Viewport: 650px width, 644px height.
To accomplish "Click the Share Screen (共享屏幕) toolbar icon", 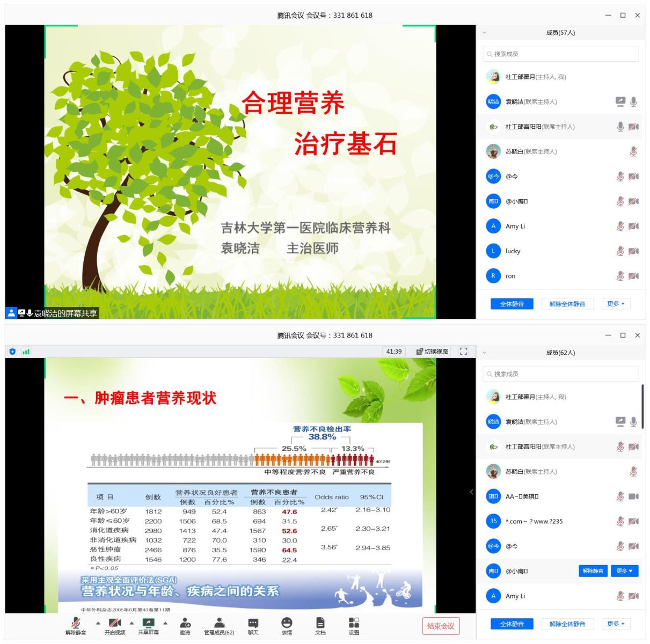I will [148, 624].
